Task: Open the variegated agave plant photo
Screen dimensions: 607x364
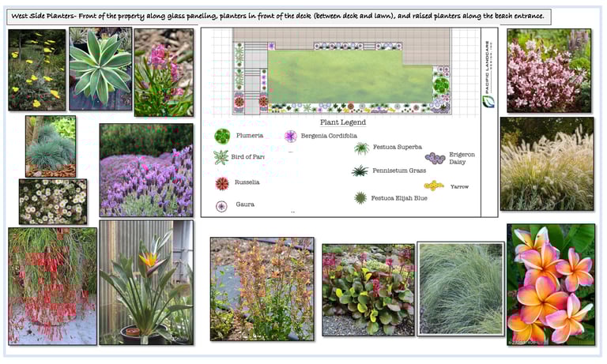Action: 100,69
